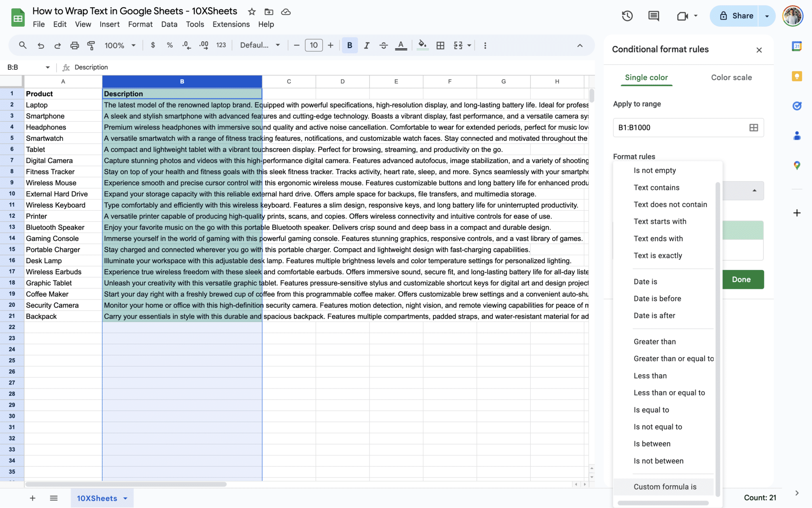Toggle strikethrough formatting
The image size is (812, 508).
[x=383, y=45]
